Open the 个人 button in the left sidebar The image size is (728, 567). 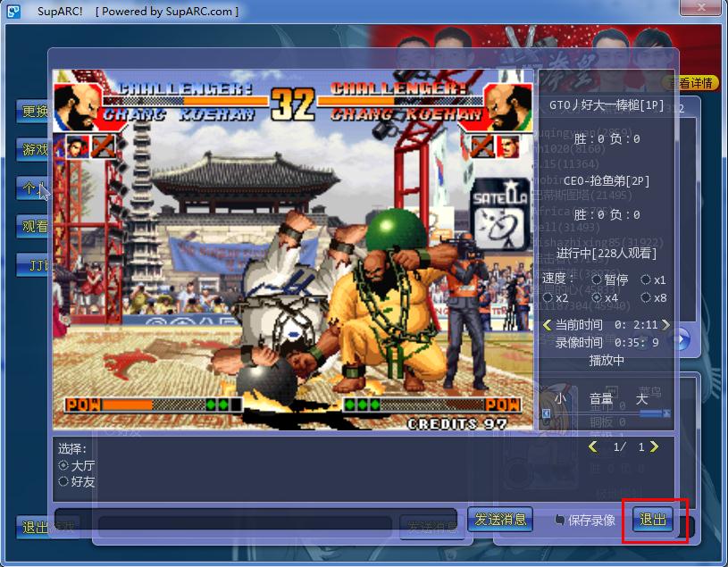[x=32, y=188]
